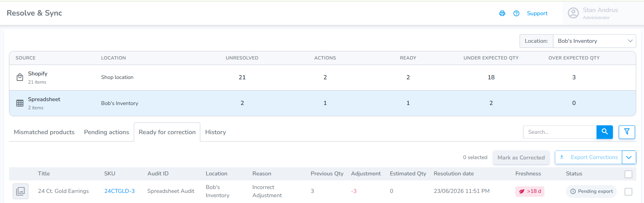Click the printer icon in header
Viewport: 644px width, 203px height.
(502, 13)
